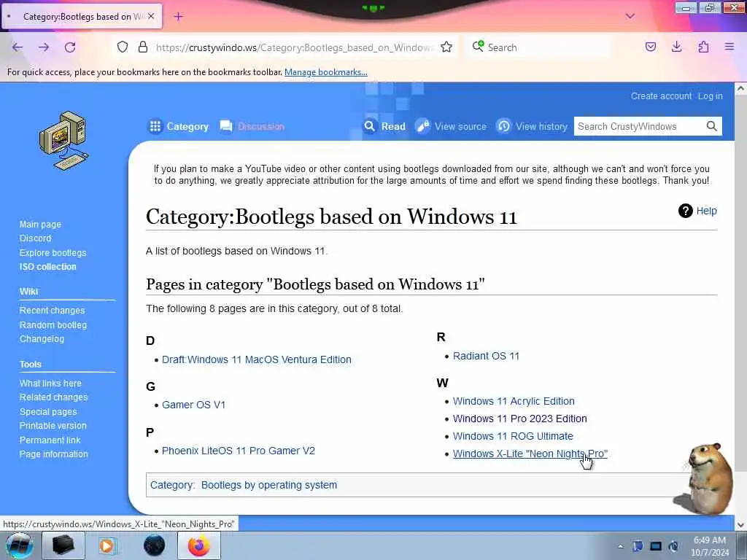This screenshot has height=560, width=747.
Task: Open the Discord sidebar link
Action: [x=35, y=238]
